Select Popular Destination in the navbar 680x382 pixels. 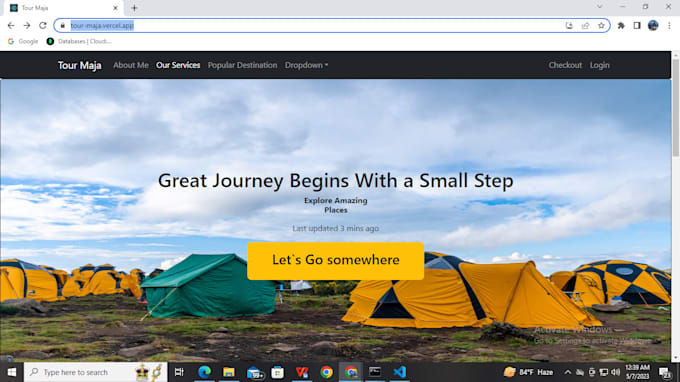pos(242,65)
